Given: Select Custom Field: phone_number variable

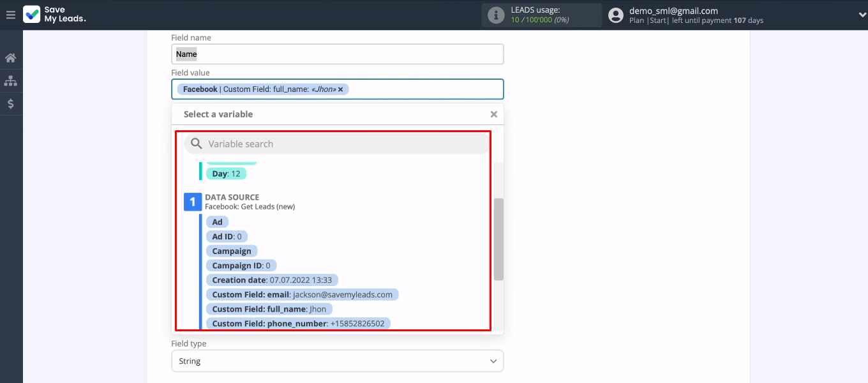Looking at the screenshot, I should 298,324.
